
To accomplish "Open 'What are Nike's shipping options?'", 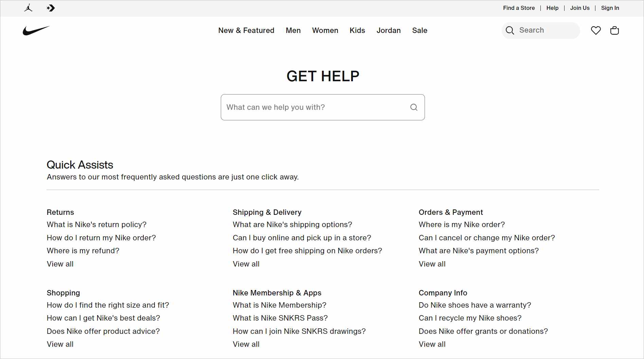I will pyautogui.click(x=292, y=225).
